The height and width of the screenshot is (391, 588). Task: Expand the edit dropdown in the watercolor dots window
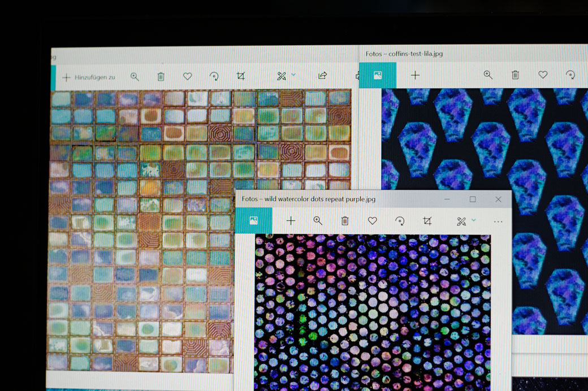(x=474, y=220)
